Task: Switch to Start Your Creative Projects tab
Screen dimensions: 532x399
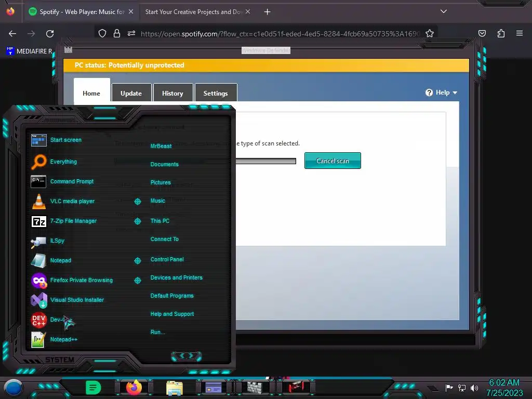Action: coord(193,12)
